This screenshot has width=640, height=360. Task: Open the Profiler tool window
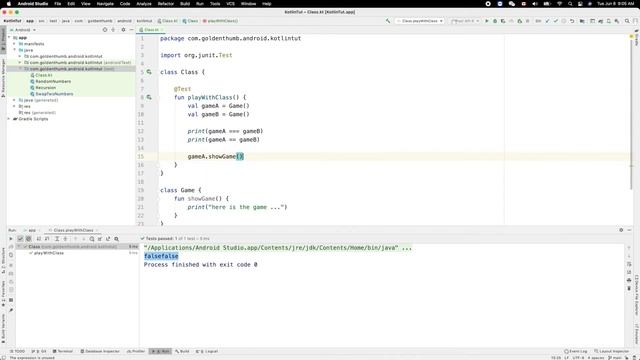[x=136, y=351]
